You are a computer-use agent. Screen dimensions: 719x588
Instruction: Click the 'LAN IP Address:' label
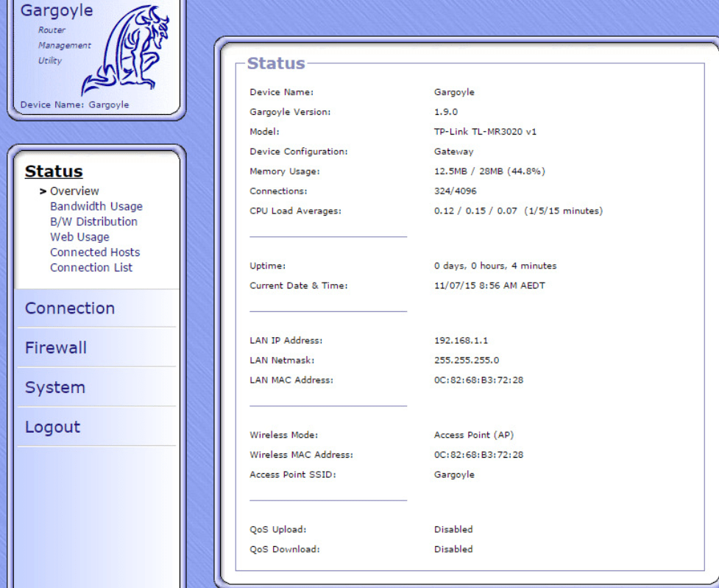pyautogui.click(x=286, y=341)
